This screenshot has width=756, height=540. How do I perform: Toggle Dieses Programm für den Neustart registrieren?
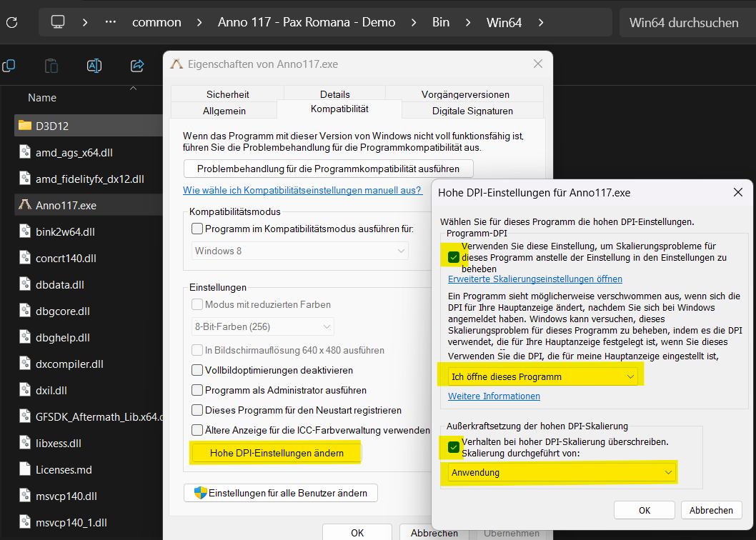click(197, 410)
